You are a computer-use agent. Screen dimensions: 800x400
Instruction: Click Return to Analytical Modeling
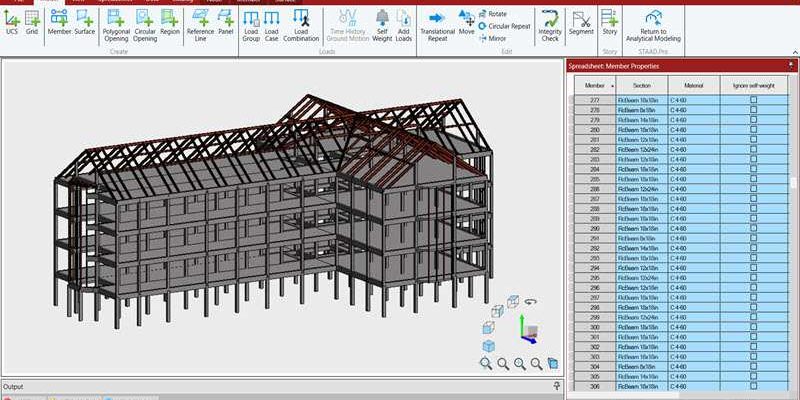pos(653,27)
